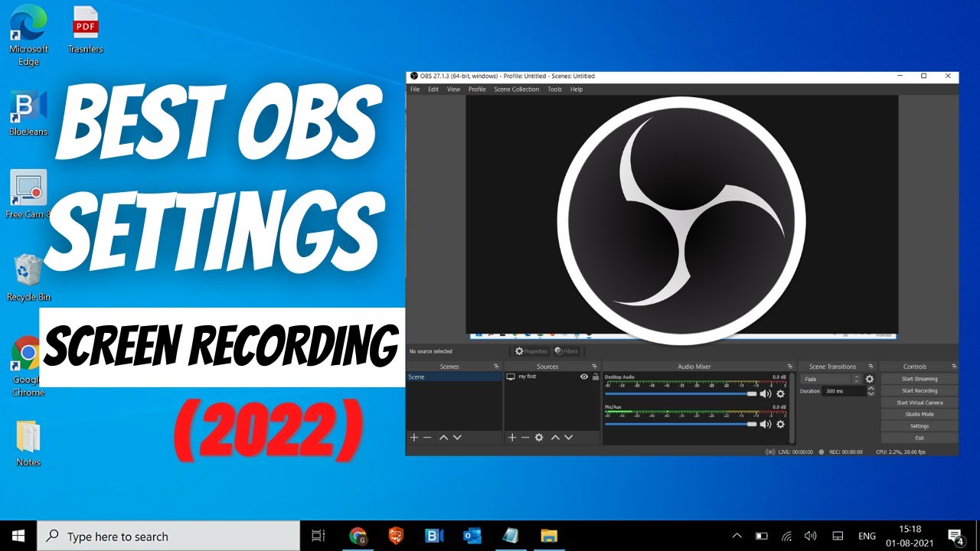Open the Tools menu in OBS
The image size is (980, 551).
tap(554, 90)
